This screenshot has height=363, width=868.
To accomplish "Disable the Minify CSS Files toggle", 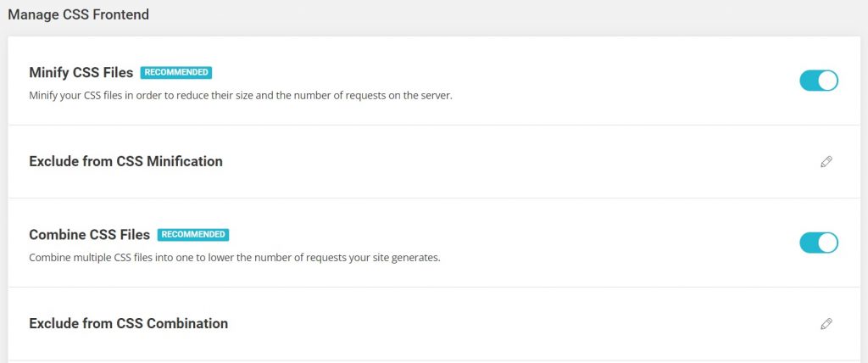I will pyautogui.click(x=818, y=81).
